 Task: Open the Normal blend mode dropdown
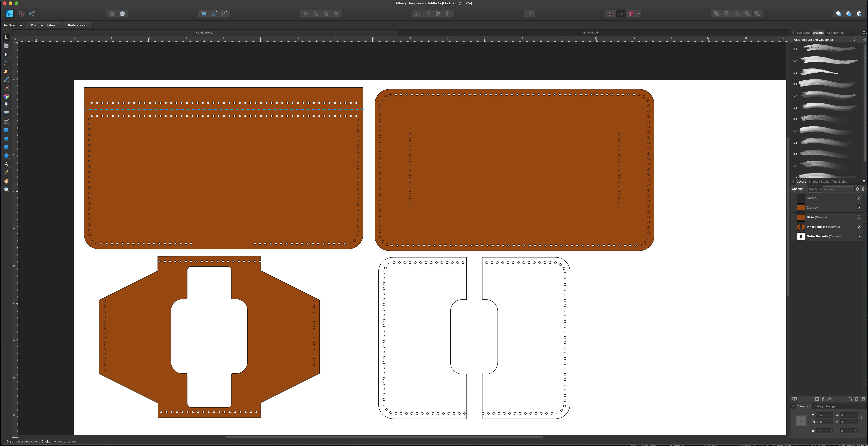tap(838, 189)
